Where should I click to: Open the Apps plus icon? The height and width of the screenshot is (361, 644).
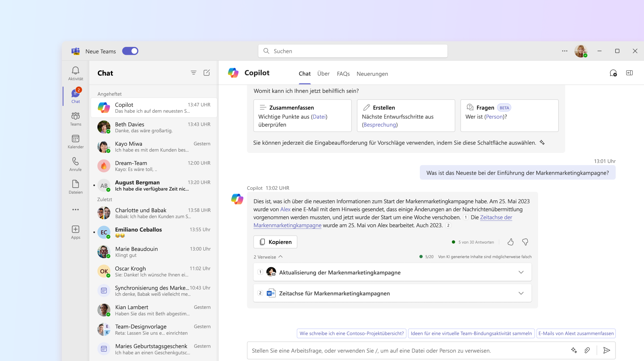(75, 229)
